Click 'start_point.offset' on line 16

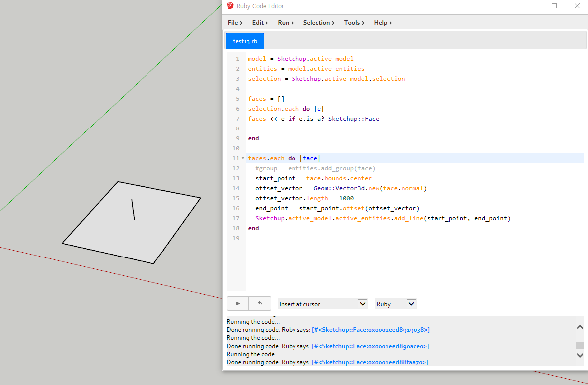(332, 208)
